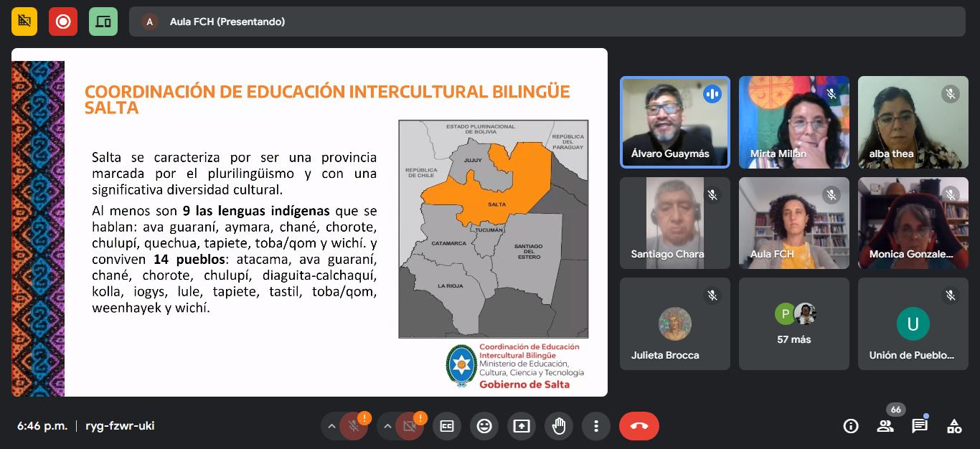Click the yellow captions-off icon at top left
The height and width of the screenshot is (449, 980).
coord(24,22)
